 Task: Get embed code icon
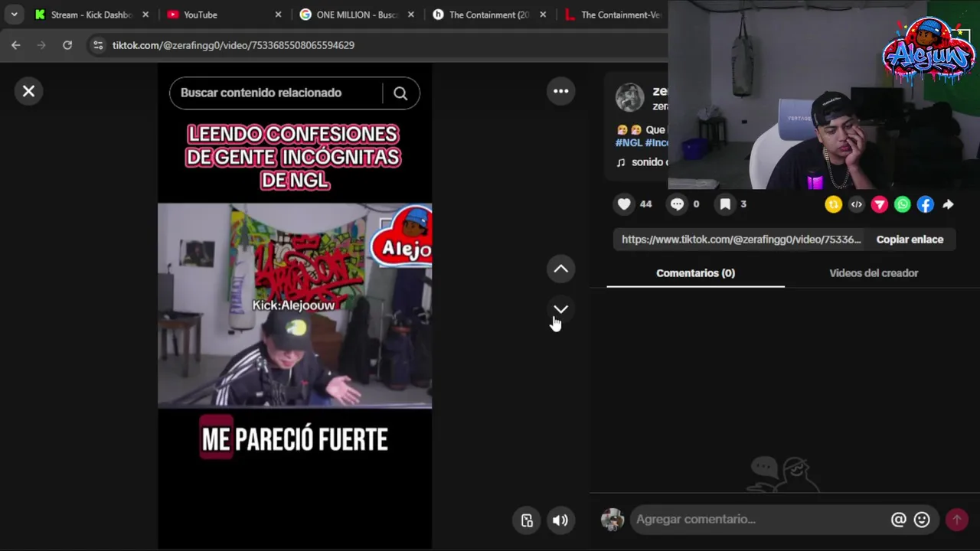tap(857, 204)
